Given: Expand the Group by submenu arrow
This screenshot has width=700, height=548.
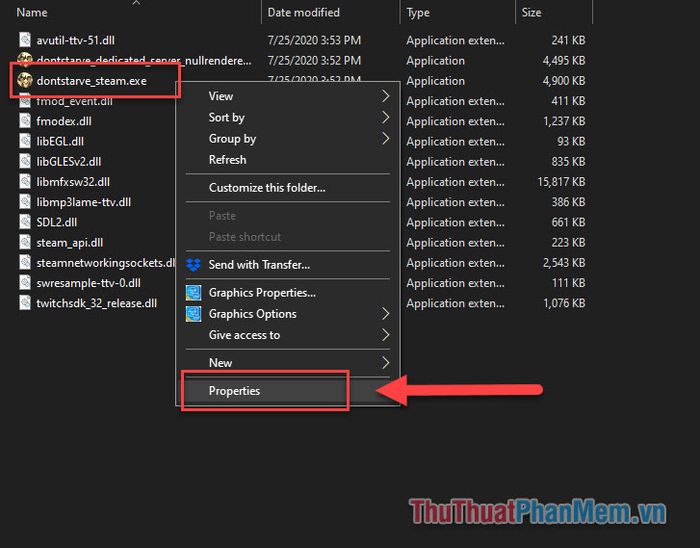Looking at the screenshot, I should tap(386, 138).
